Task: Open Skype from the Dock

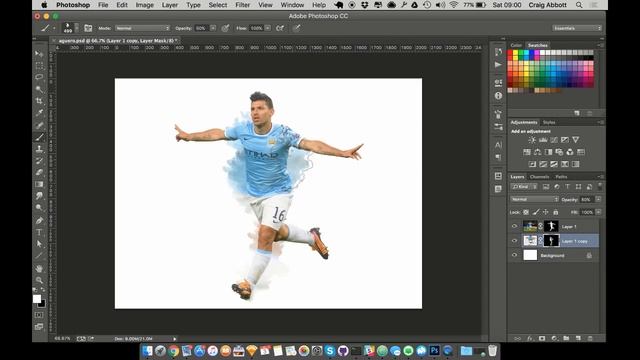Action: 330,351
